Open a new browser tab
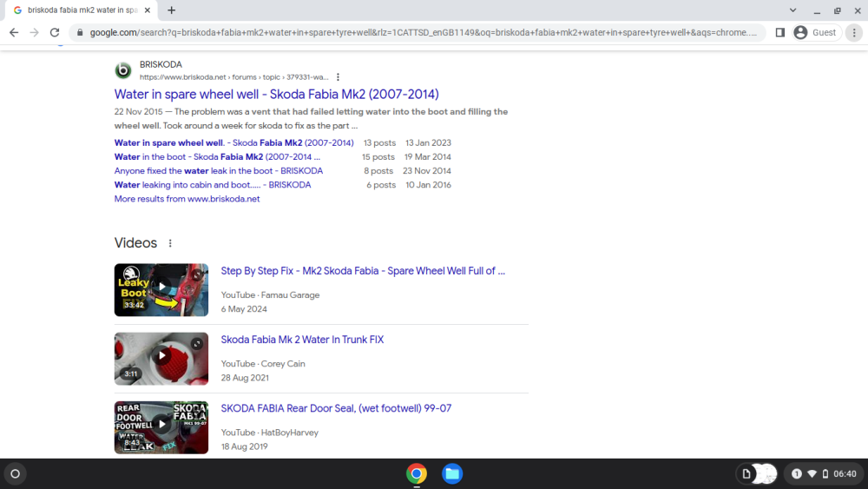Image resolution: width=868 pixels, height=489 pixels. (172, 10)
